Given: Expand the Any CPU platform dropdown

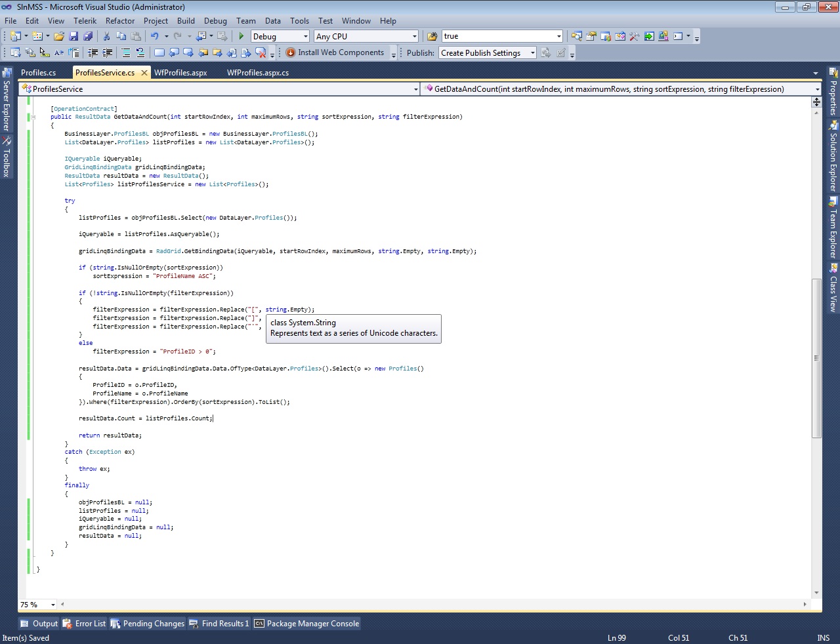Looking at the screenshot, I should coord(414,37).
